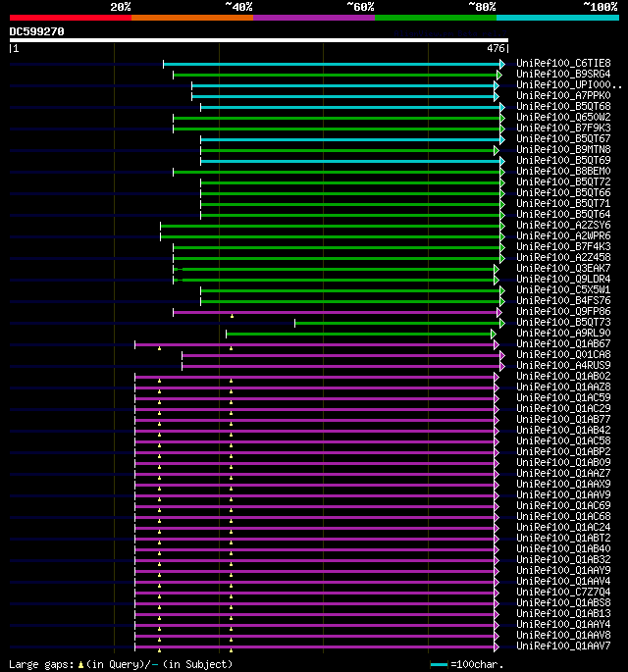Select the UniRef100_B5QT72 label
Viewport: 628px width, 672px height.
(563, 182)
